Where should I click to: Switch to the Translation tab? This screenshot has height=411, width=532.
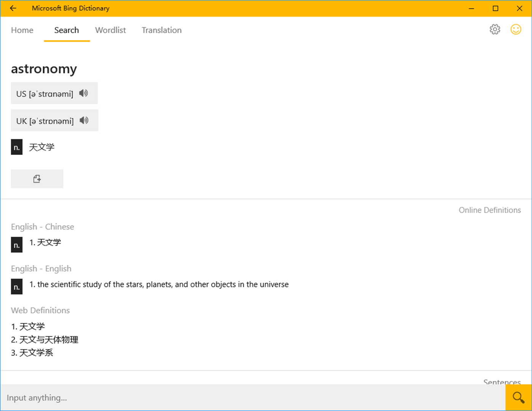pyautogui.click(x=161, y=30)
